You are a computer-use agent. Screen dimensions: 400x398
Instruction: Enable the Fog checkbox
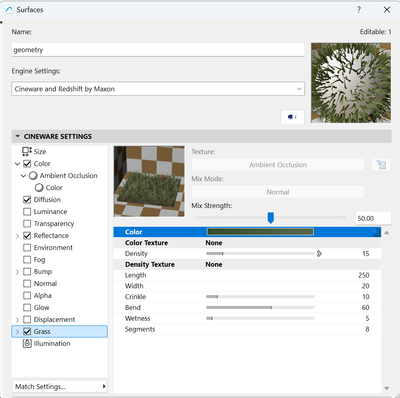(27, 260)
